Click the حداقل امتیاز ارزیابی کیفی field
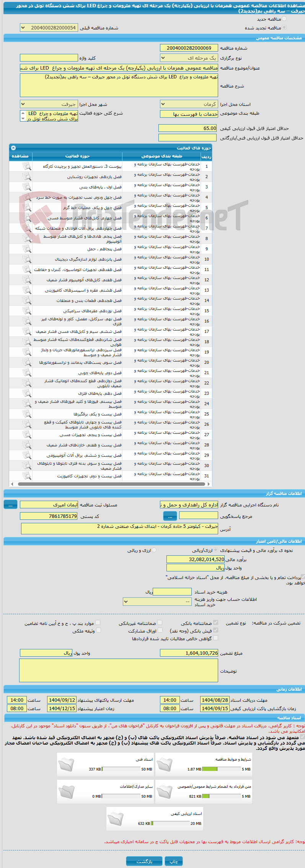This screenshot has height=868, width=305. pos(188,128)
